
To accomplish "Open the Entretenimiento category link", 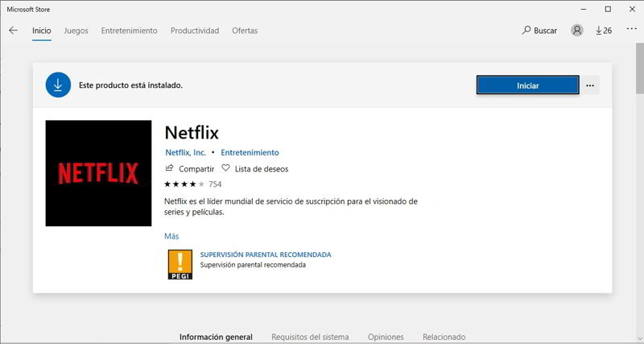I will point(250,152).
